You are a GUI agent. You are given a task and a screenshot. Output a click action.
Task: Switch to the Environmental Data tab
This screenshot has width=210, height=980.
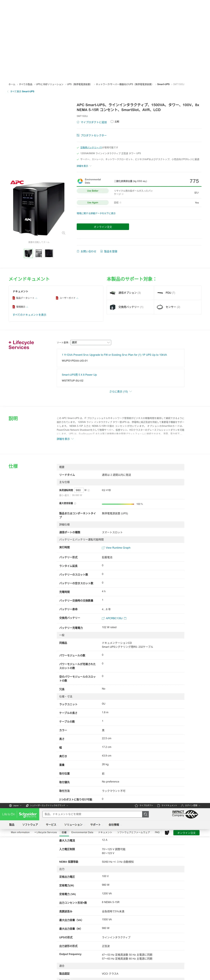(x=82, y=832)
